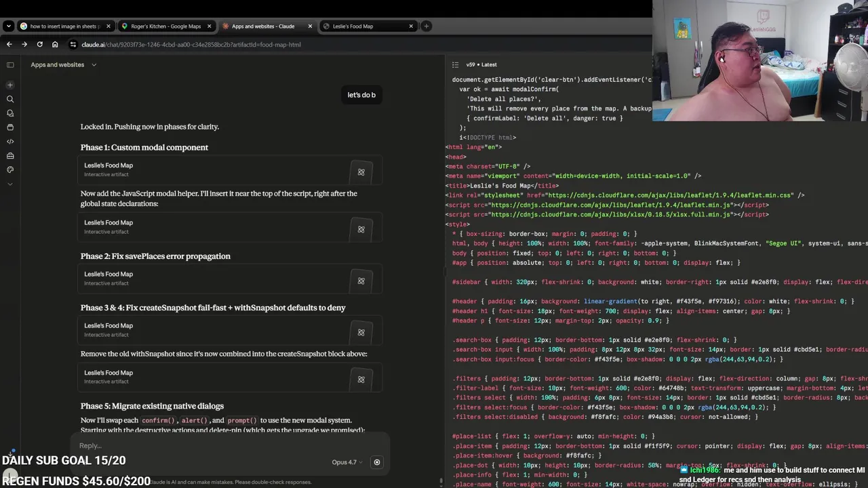Click the #sidebar CSS rule line

pos(660,282)
